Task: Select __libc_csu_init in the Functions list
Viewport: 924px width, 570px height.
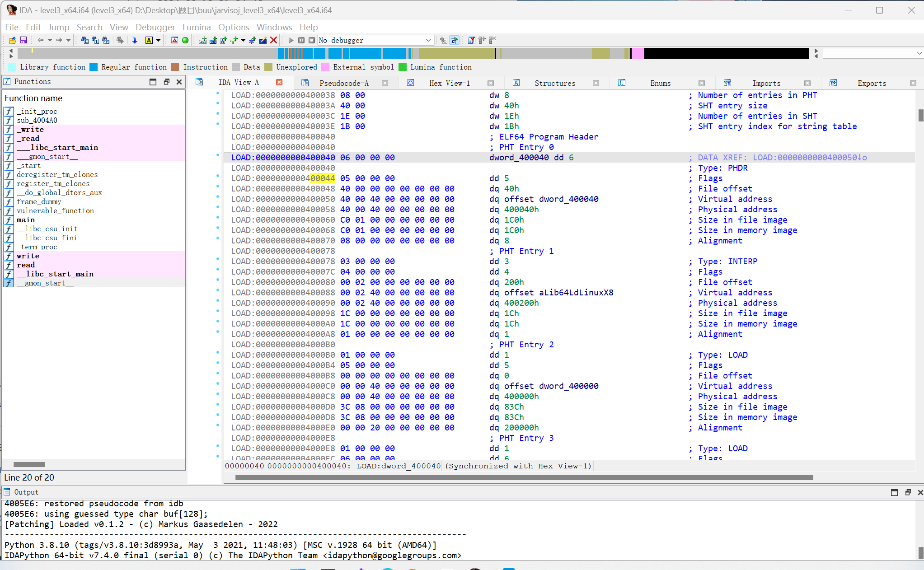Action: point(47,229)
